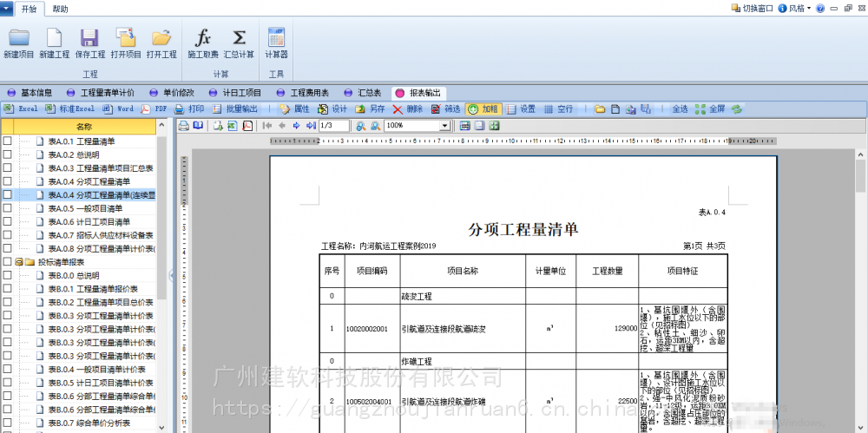Image resolution: width=868 pixels, height=433 pixels.
Task: Tick checkbox beside 表A.0.5 一般项目清单
Action: point(7,208)
